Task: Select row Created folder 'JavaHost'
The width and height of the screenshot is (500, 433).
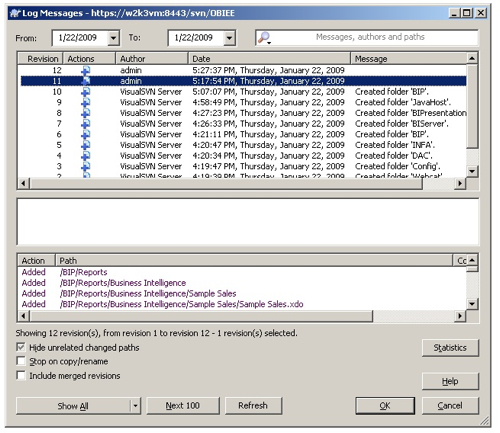Action: click(243, 102)
